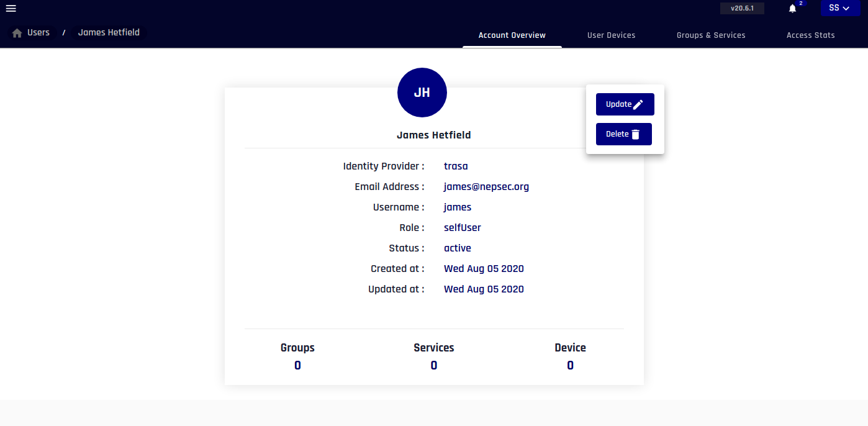Viewport: 868px width, 426px height.
Task: Click the home icon in breadcrumb
Action: coord(17,33)
